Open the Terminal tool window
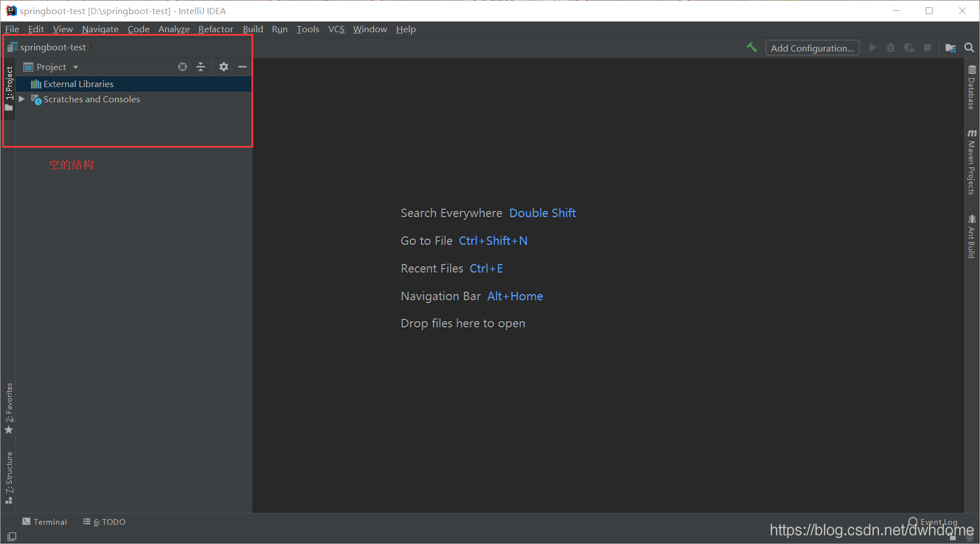The height and width of the screenshot is (544, 980). [45, 522]
